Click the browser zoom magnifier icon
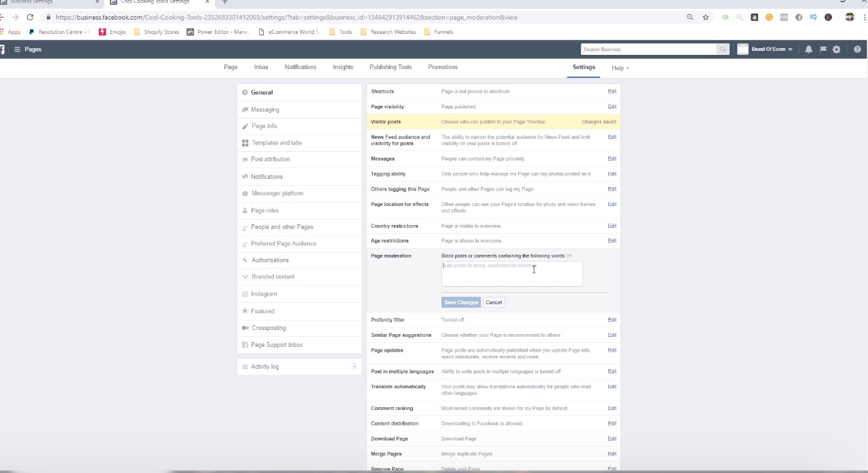The width and height of the screenshot is (868, 473). [690, 17]
